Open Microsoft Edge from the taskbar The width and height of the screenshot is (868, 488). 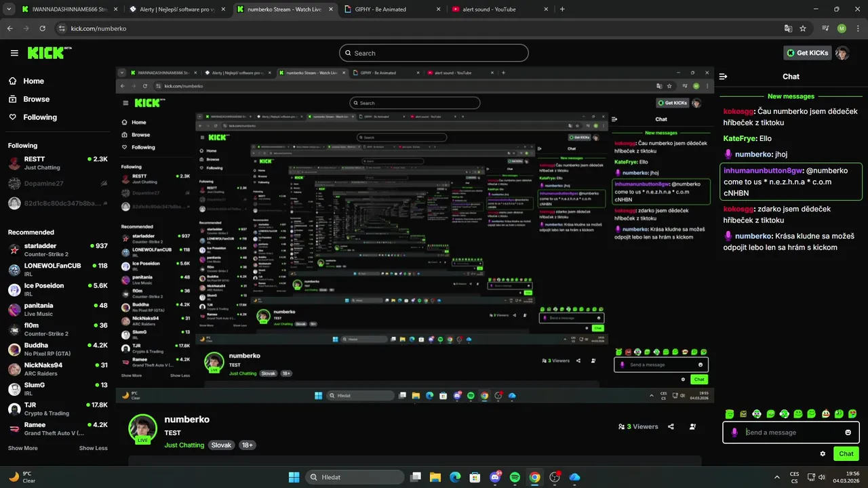click(455, 477)
